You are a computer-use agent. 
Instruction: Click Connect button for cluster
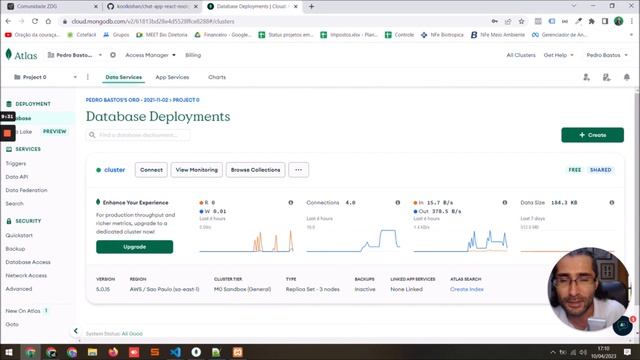click(x=151, y=170)
